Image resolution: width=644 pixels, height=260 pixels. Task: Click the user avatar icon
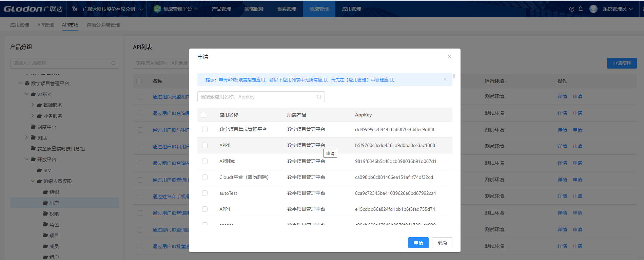(593, 9)
